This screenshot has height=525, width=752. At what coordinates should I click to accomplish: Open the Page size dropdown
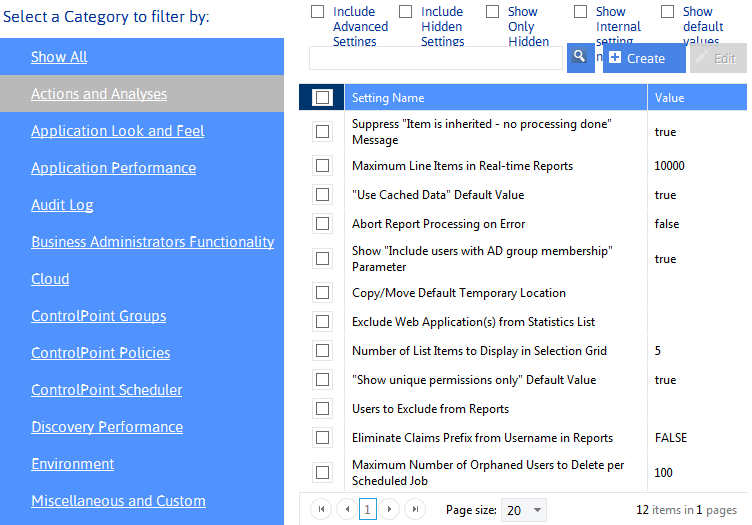(524, 510)
